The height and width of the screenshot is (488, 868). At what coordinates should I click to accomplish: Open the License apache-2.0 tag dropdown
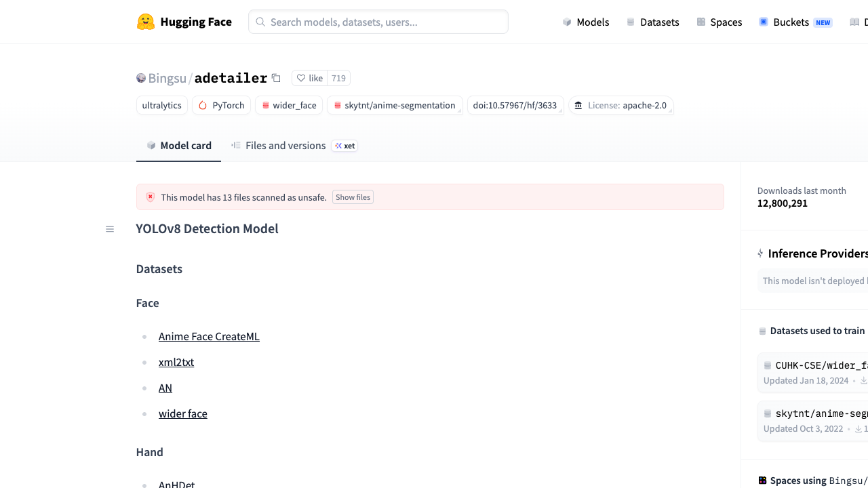(x=621, y=105)
